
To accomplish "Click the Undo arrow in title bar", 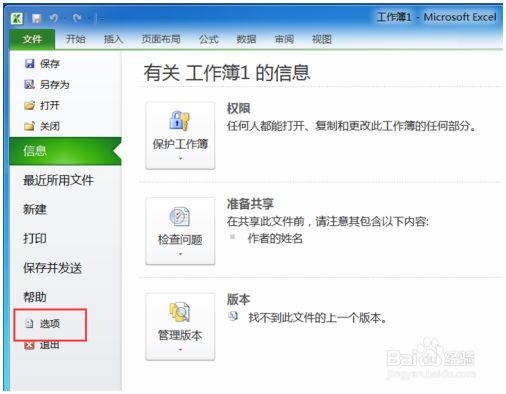I will pos(53,18).
